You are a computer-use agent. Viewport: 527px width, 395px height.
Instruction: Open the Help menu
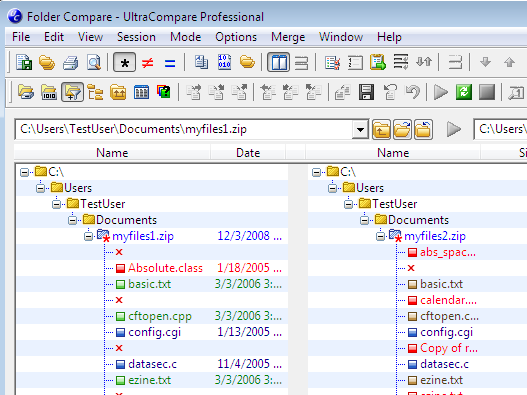pos(389,37)
